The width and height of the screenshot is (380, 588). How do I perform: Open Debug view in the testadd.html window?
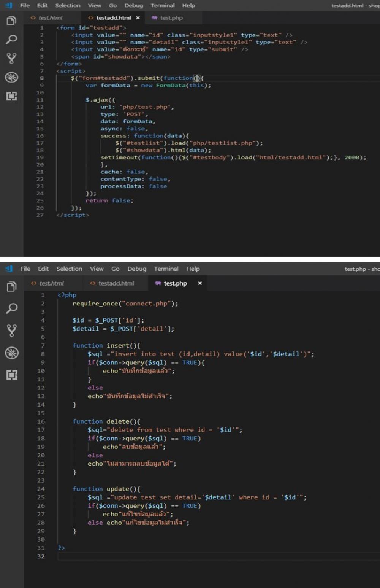click(11, 77)
